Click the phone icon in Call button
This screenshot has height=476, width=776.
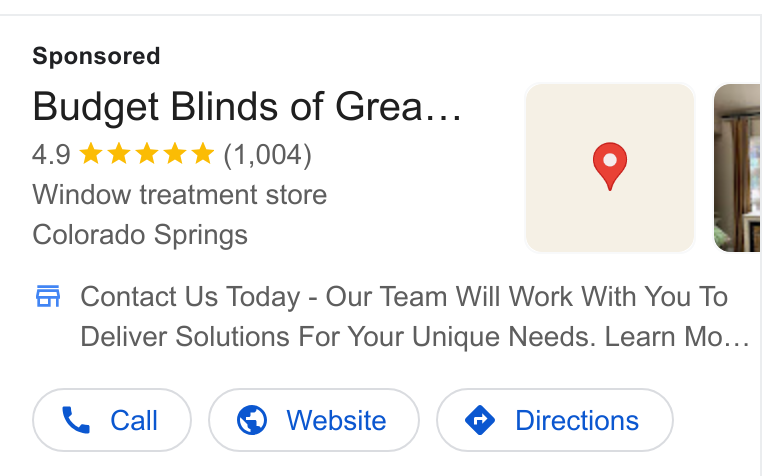76,420
